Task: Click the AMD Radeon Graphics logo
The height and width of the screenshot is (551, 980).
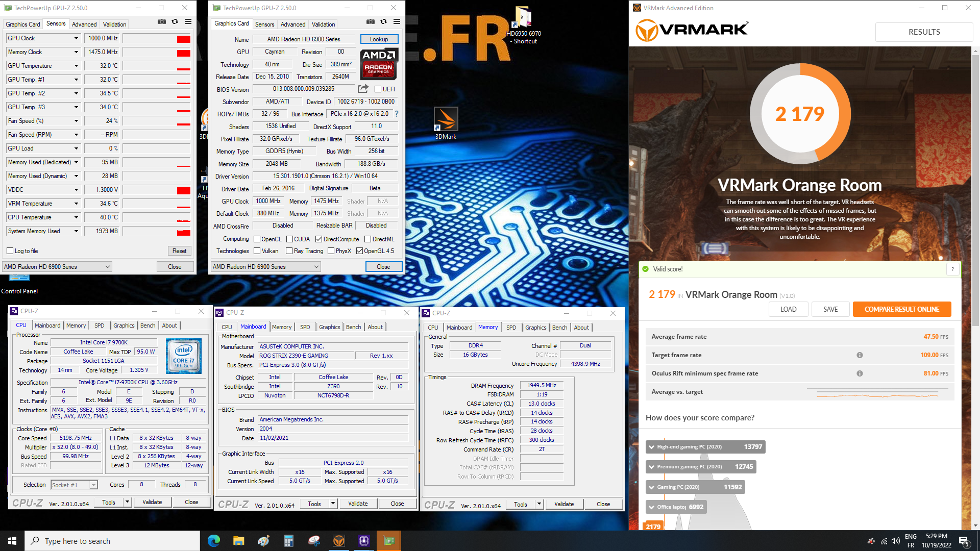Action: pos(379,64)
